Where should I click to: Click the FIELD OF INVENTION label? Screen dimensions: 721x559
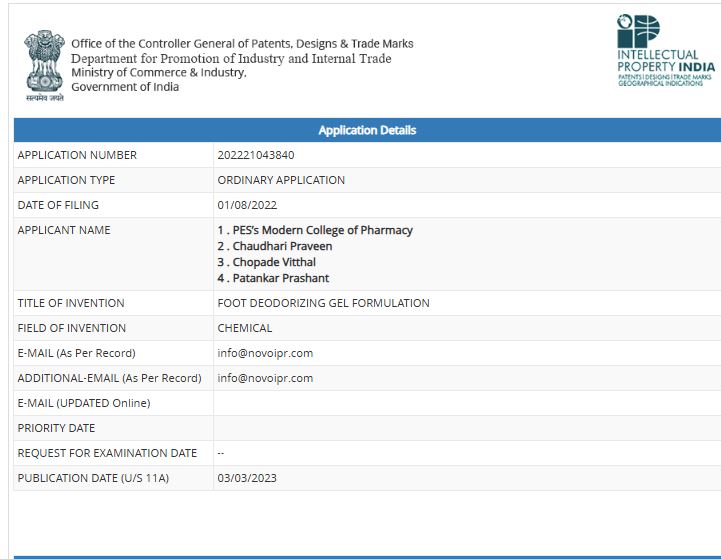tap(71, 328)
